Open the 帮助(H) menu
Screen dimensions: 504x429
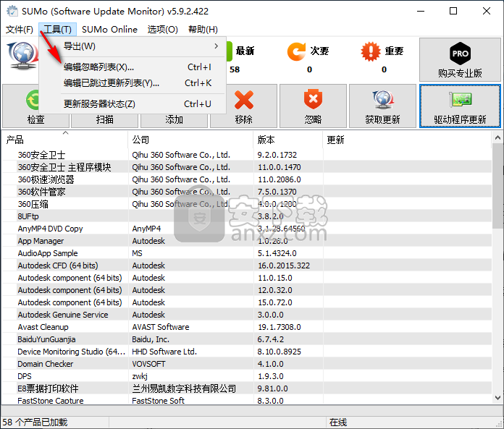(x=203, y=30)
